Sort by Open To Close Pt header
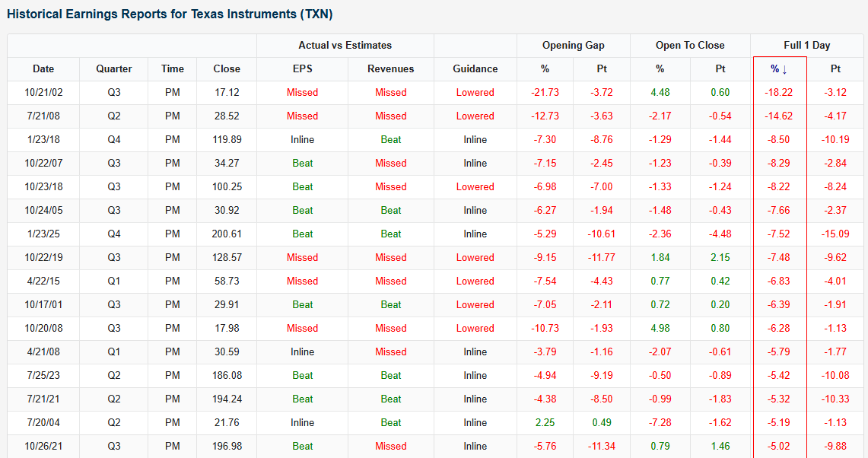Screen dimensions: 868x458 [x=720, y=68]
